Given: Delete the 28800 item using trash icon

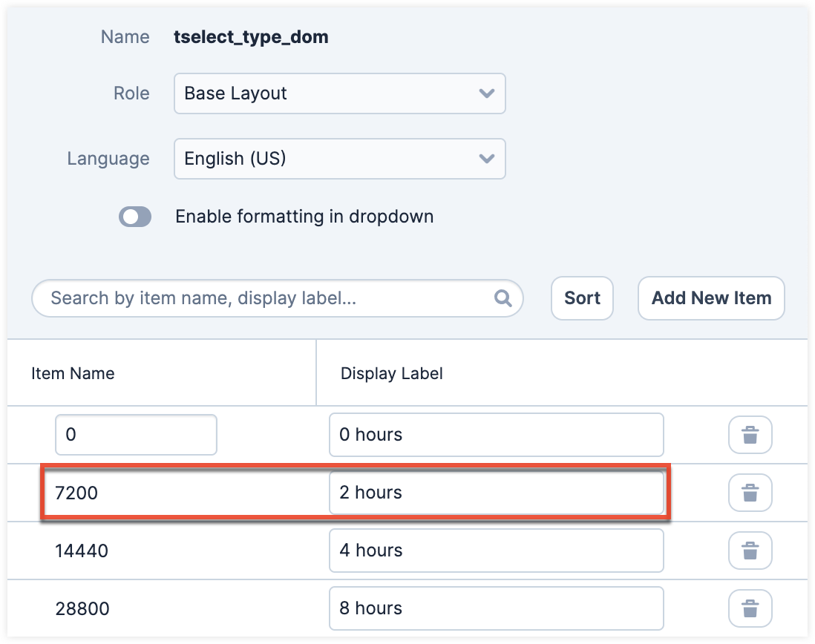Looking at the screenshot, I should tap(750, 608).
